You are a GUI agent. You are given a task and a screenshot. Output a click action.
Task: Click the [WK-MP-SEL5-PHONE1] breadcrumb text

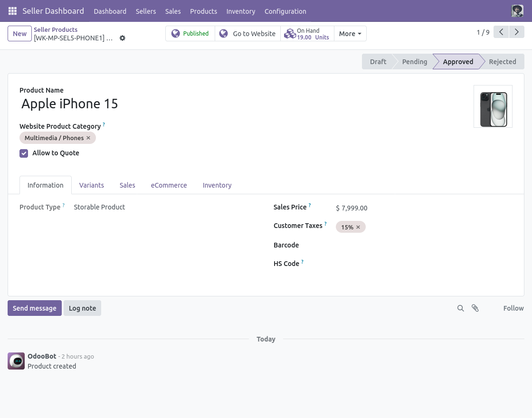[x=73, y=38]
